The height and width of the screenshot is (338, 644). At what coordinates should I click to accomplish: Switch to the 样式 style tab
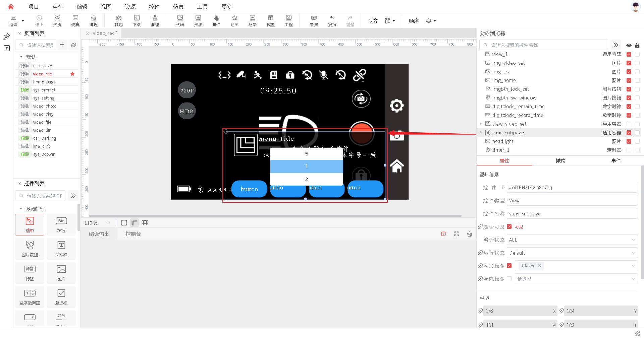tap(560, 161)
